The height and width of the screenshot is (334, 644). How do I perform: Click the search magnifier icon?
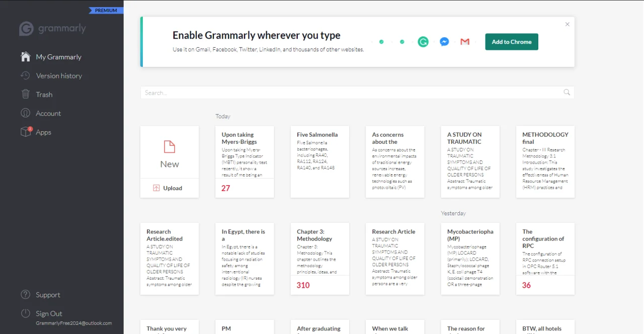(567, 92)
